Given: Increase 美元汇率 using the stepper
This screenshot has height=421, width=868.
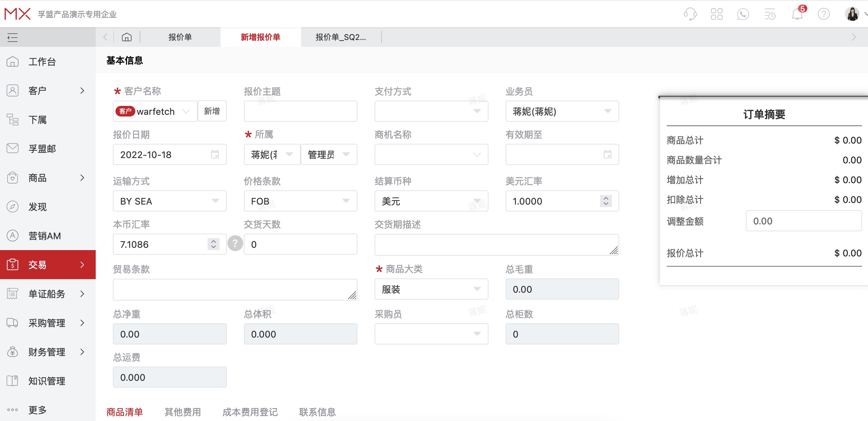Looking at the screenshot, I should pyautogui.click(x=605, y=198).
